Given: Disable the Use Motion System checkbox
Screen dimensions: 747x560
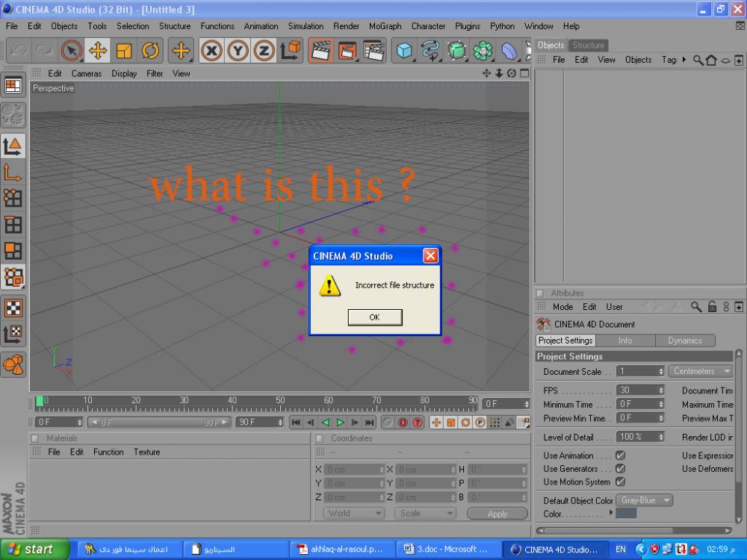Looking at the screenshot, I should 620,482.
